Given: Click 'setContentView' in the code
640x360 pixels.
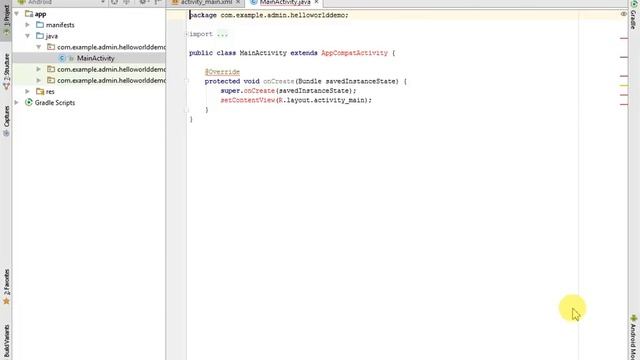Looking at the screenshot, I should pos(248,100).
